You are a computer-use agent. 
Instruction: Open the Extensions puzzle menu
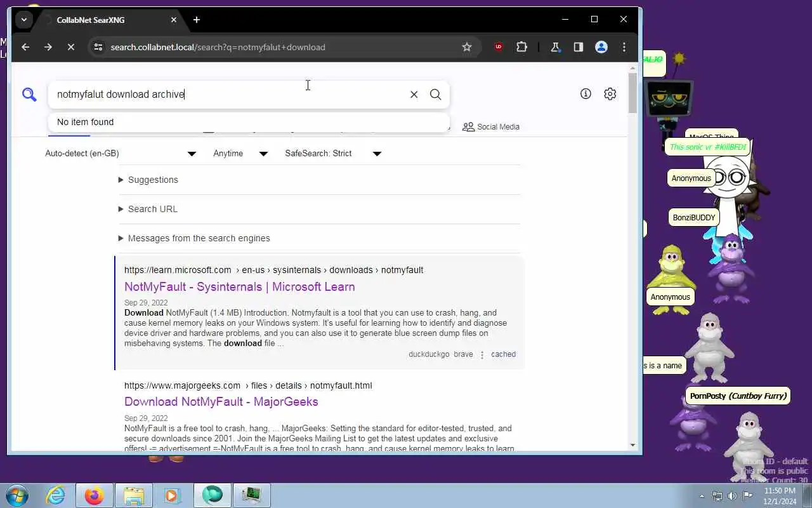point(521,47)
